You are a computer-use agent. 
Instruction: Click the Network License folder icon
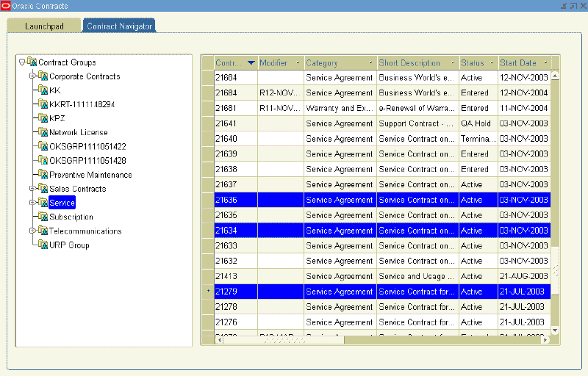pyautogui.click(x=43, y=132)
